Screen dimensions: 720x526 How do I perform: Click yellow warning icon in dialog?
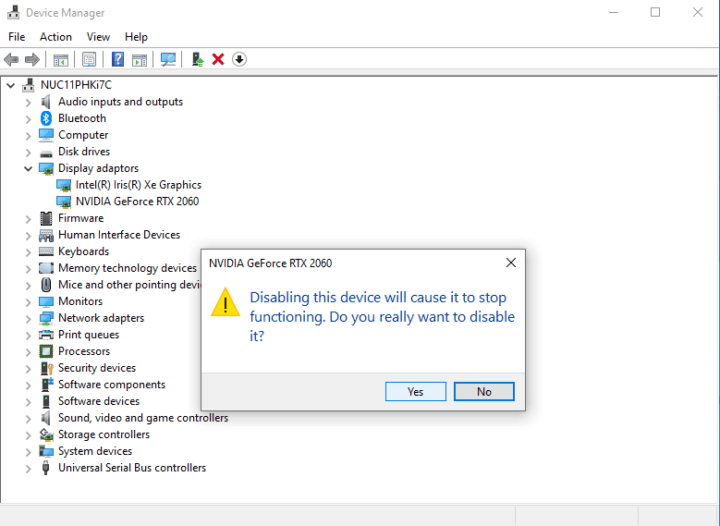click(x=225, y=302)
